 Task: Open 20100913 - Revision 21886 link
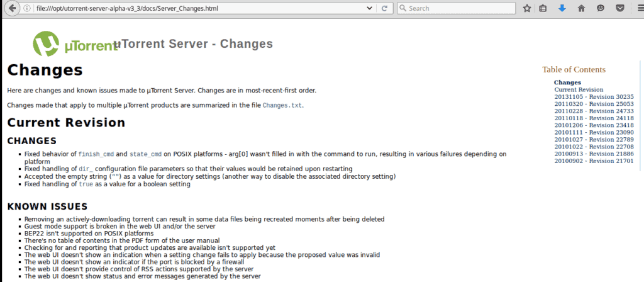[594, 154]
